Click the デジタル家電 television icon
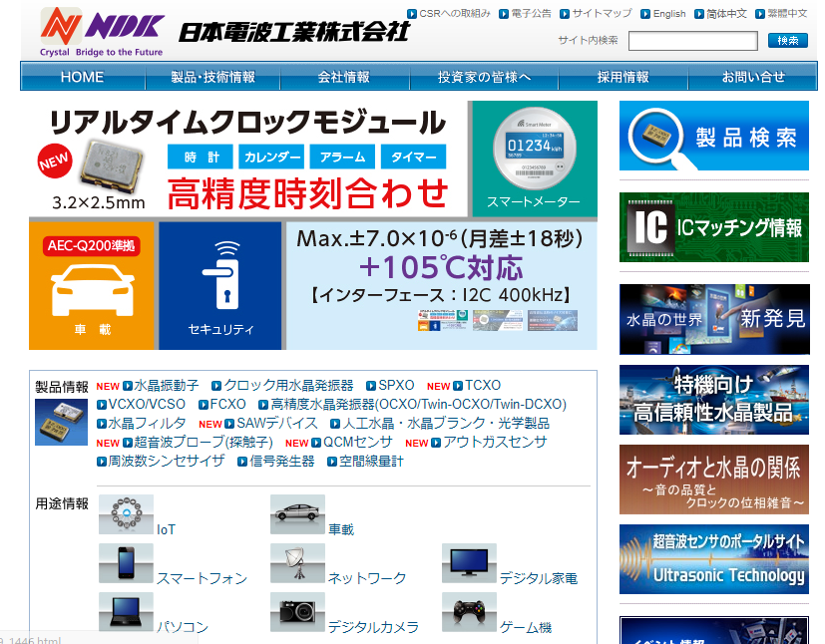The height and width of the screenshot is (644, 825). click(469, 563)
